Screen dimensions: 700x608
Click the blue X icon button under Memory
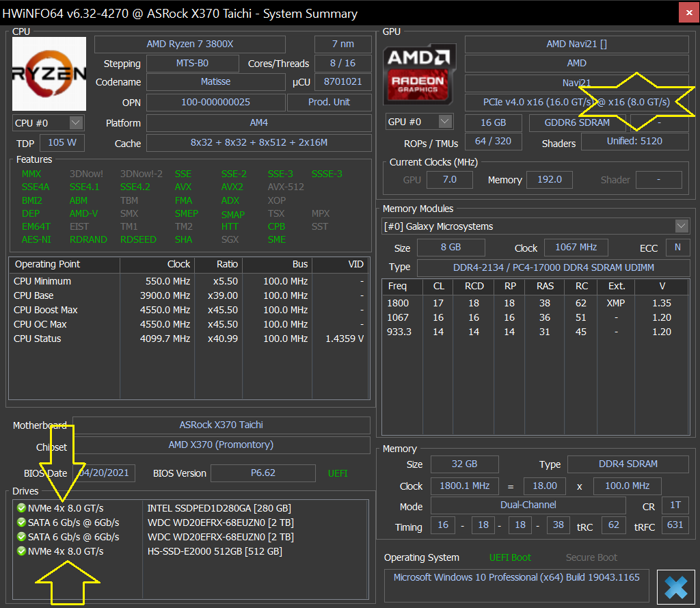point(675,587)
